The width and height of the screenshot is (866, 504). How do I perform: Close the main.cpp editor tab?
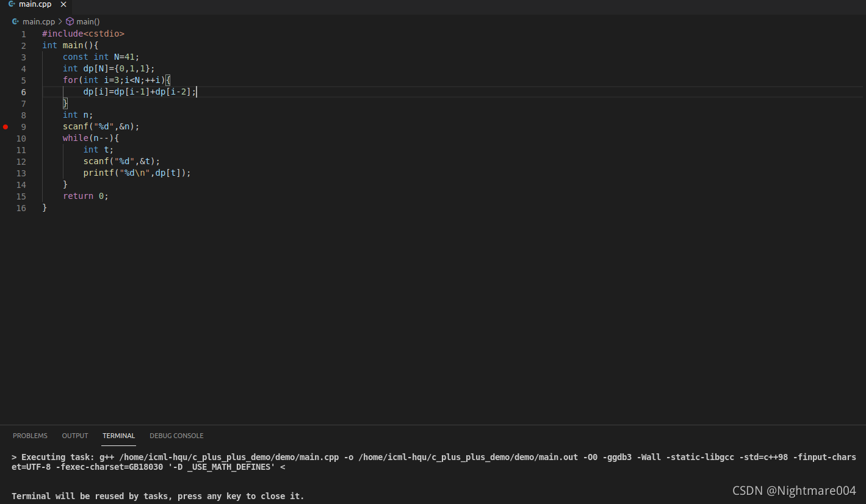click(x=63, y=4)
